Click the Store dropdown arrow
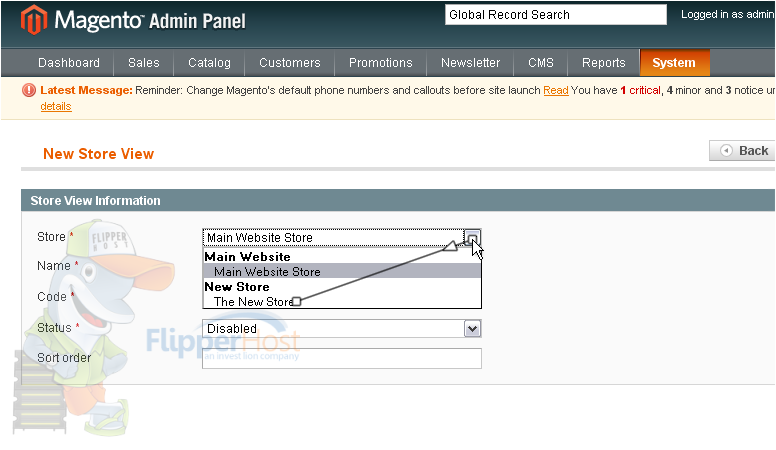The image size is (776, 450). pos(472,238)
